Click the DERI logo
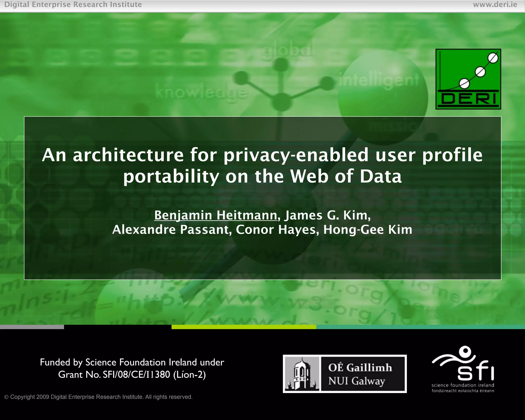Image resolution: width=525 pixels, height=420 pixels. pos(468,79)
